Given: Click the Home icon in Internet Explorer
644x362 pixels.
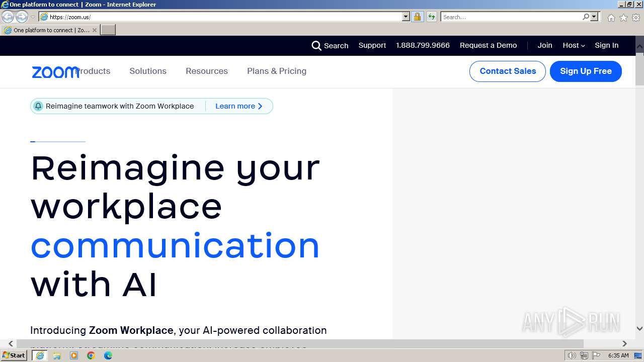Looking at the screenshot, I should pyautogui.click(x=611, y=18).
